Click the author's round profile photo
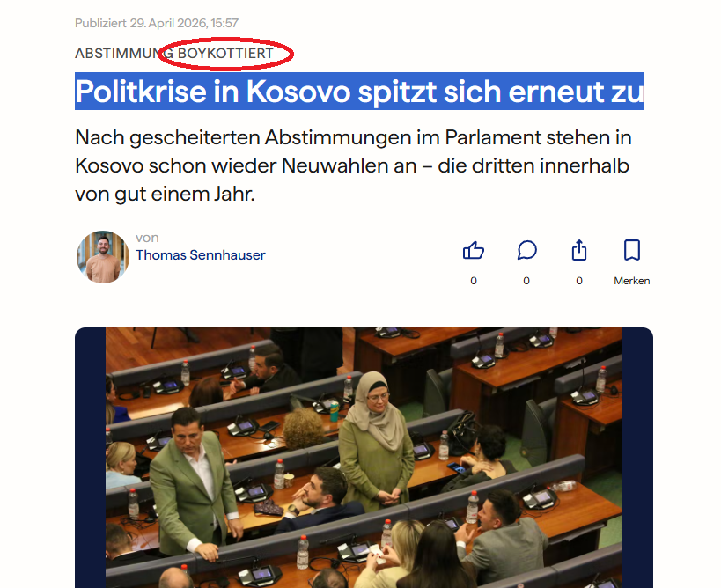 (x=103, y=257)
